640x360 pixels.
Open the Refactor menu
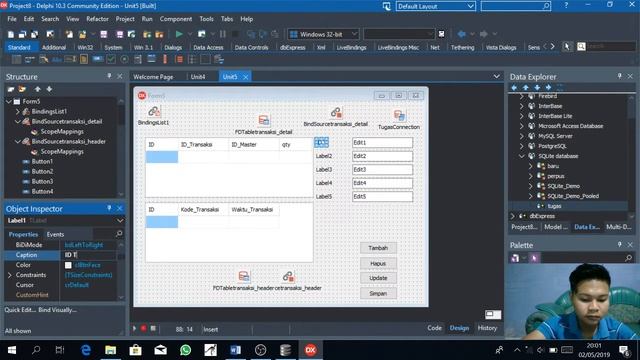97,19
